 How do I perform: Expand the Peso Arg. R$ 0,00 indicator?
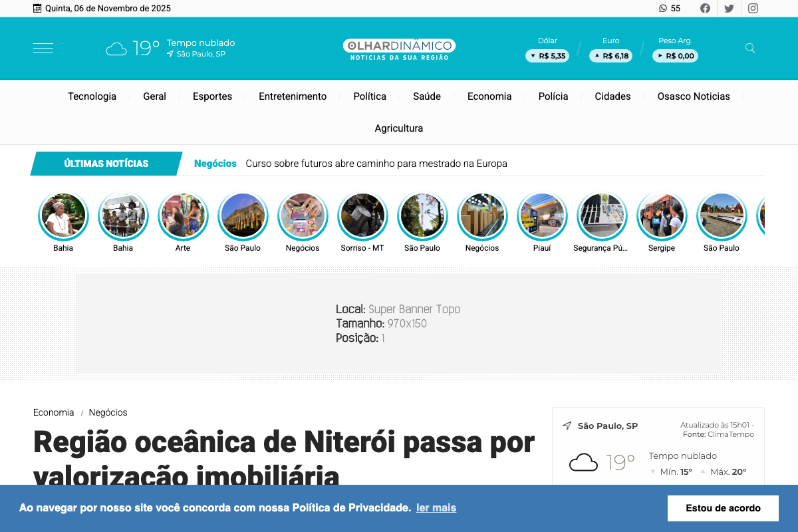675,56
